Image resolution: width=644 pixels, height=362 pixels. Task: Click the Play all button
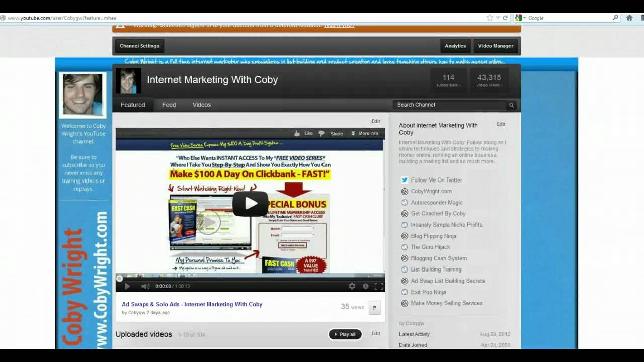pos(345,334)
